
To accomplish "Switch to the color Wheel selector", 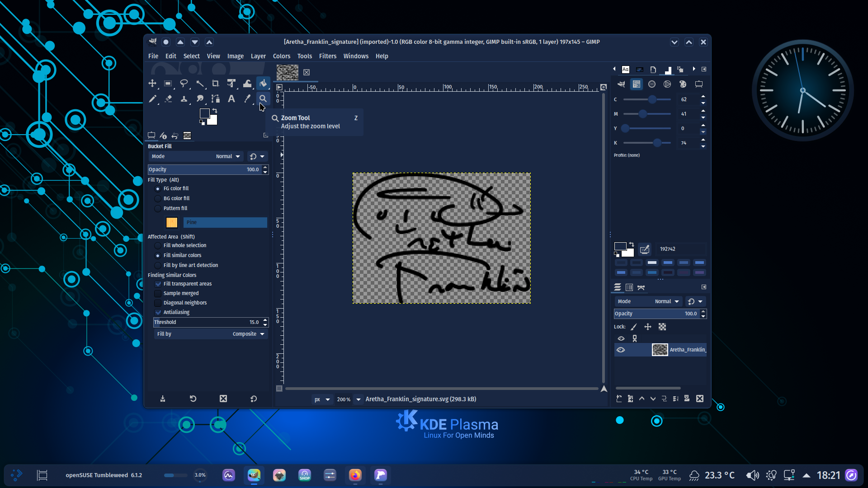I will pyautogui.click(x=667, y=84).
